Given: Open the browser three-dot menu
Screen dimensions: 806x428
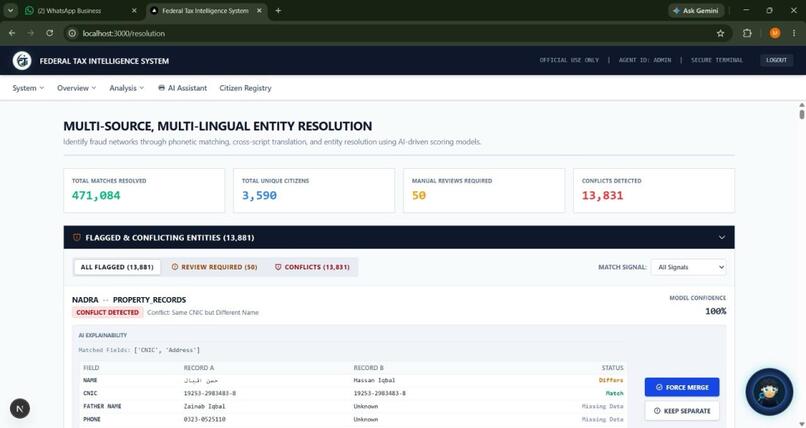Looking at the screenshot, I should (795, 33).
